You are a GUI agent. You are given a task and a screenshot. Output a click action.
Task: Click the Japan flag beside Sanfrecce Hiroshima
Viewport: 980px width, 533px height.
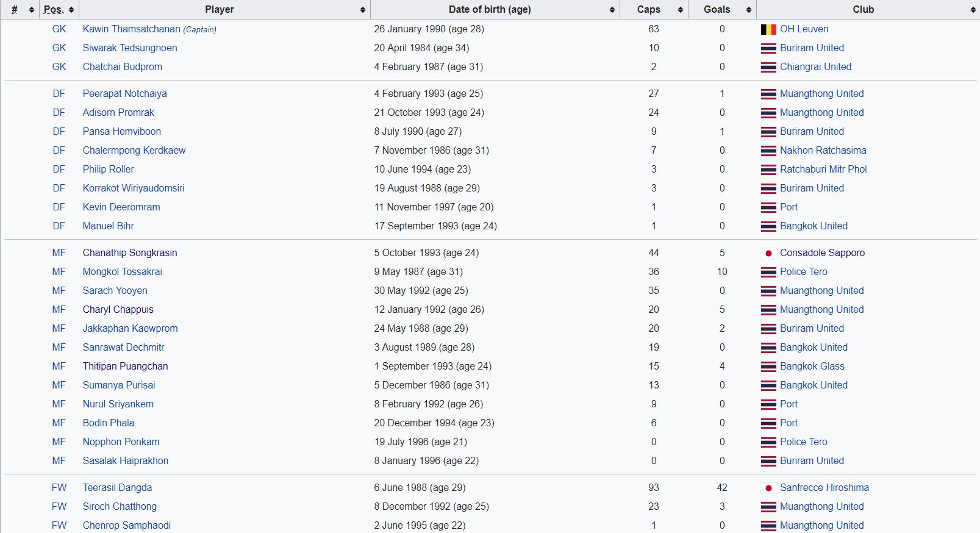coord(768,488)
